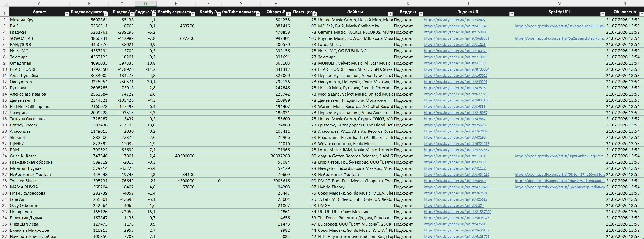Open the Яндекс Δ% column filter dropdown
Screen dimensions: 644x239
[x=154, y=14]
